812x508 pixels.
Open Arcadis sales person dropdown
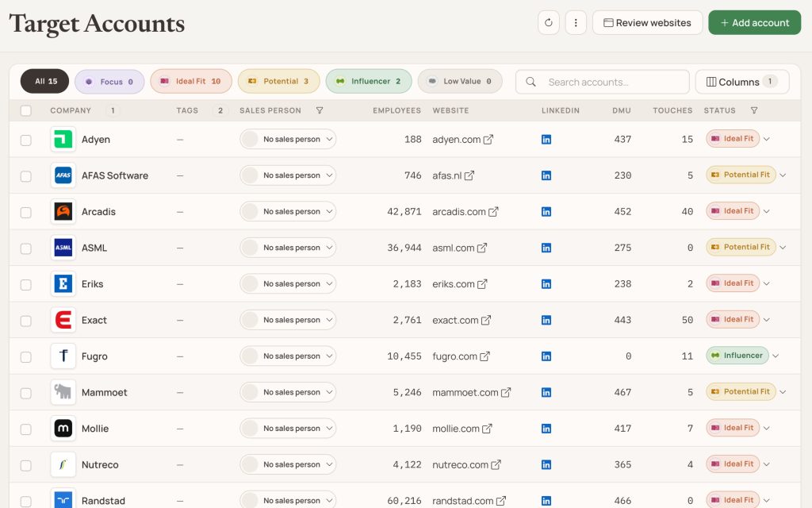pos(288,211)
